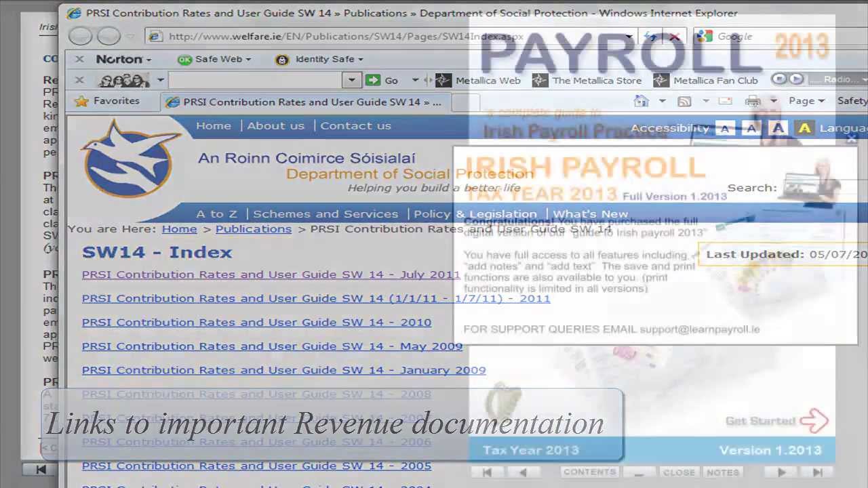The height and width of the screenshot is (488, 868).
Task: Click the Department of Social Protection dove logo
Action: click(x=131, y=158)
